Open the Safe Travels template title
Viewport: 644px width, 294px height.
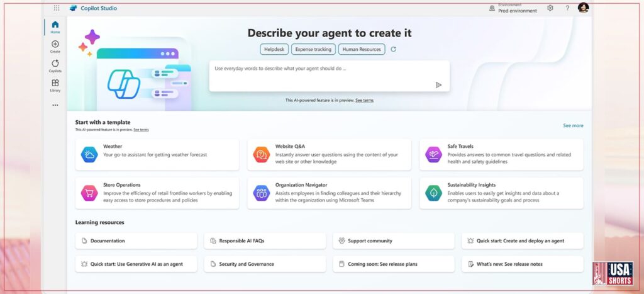coord(460,147)
